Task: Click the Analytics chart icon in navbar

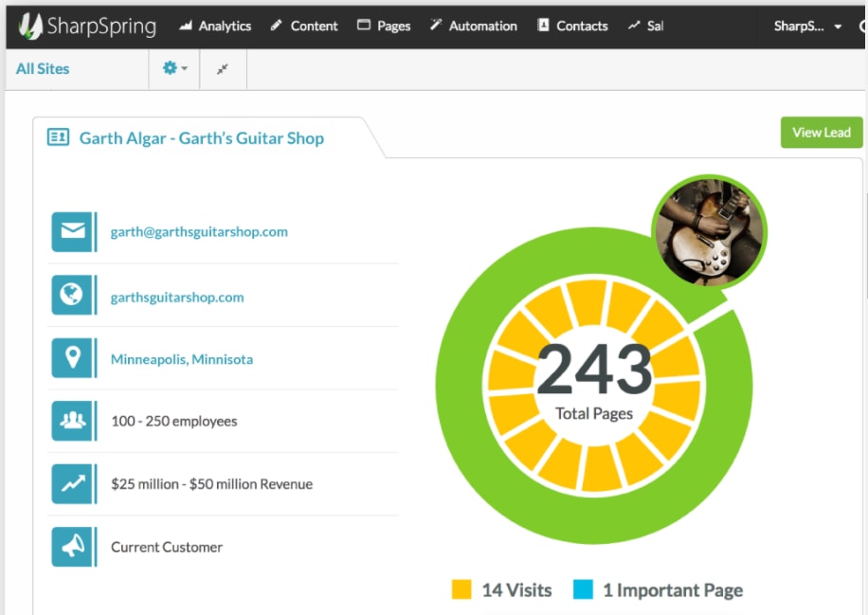Action: pyautogui.click(x=186, y=25)
